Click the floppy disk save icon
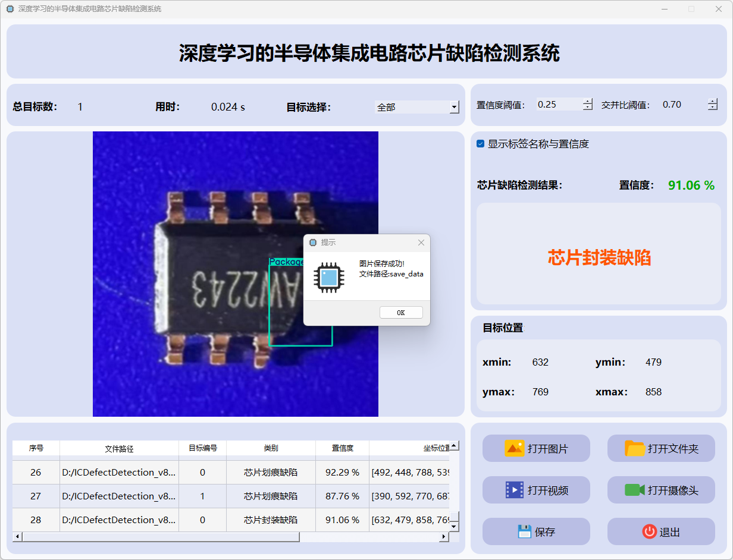The width and height of the screenshot is (733, 560). (x=524, y=531)
